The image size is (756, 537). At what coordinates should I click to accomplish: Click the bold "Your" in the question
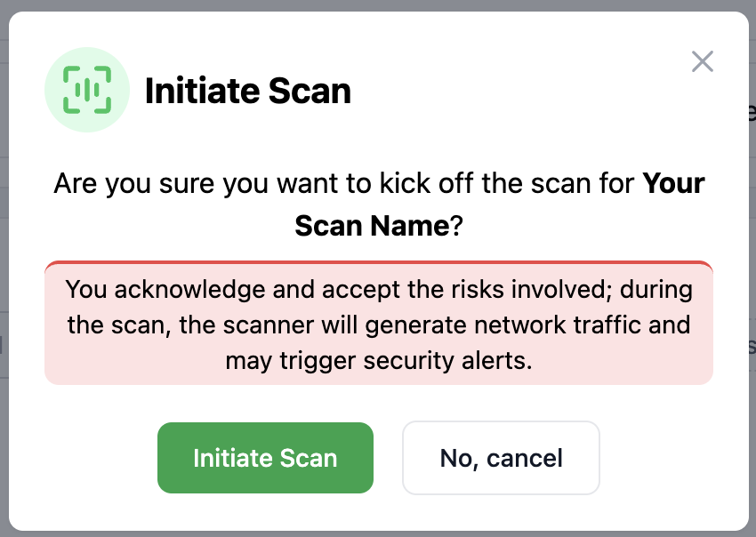click(673, 184)
